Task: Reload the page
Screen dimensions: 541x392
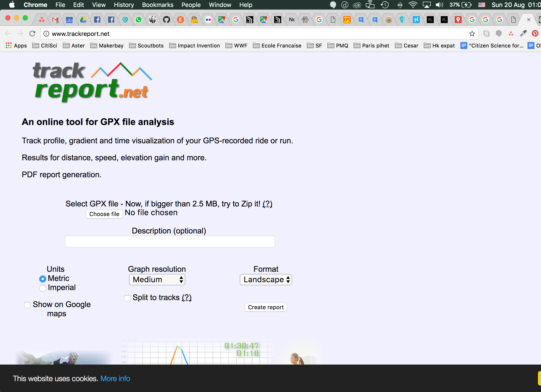Action: 32,34
